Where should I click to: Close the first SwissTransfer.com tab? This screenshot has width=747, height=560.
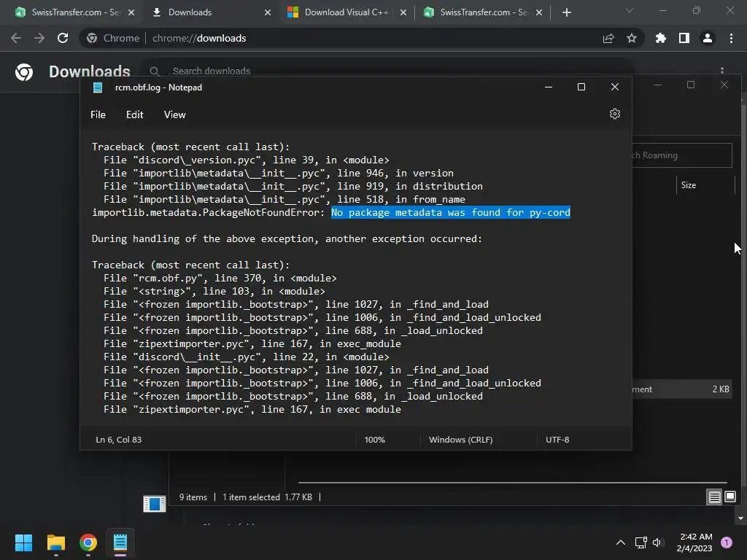[x=131, y=12]
